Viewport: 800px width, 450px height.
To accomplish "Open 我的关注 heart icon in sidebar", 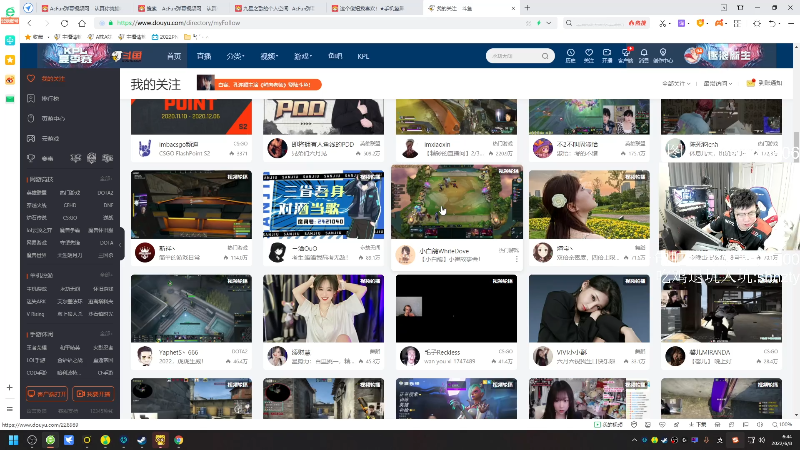I will point(31,79).
